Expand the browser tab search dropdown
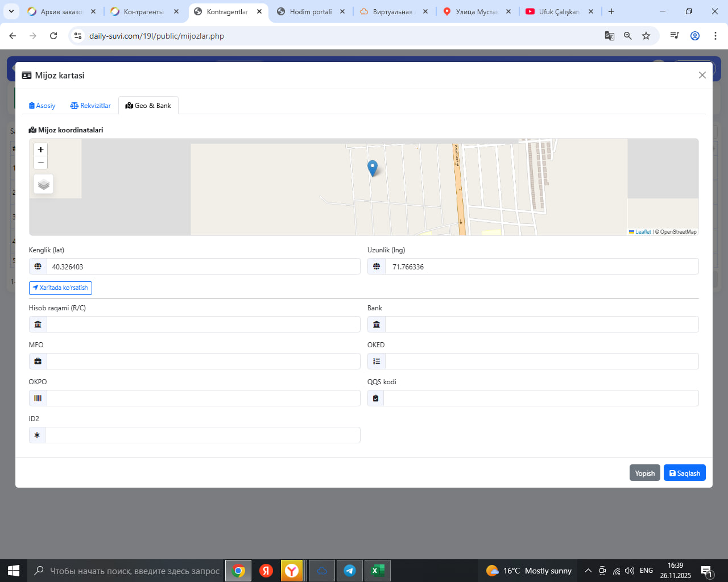Screen dimensions: 728x582 pyautogui.click(x=11, y=11)
